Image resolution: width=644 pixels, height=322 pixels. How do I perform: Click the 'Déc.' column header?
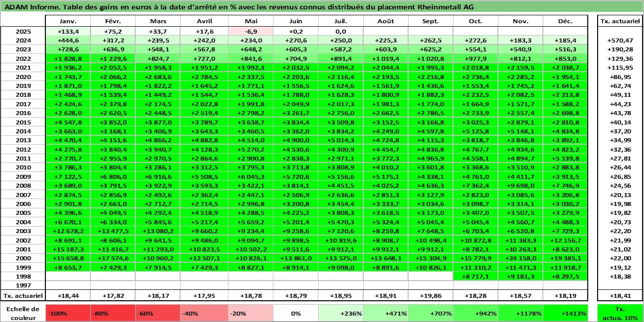(566, 21)
